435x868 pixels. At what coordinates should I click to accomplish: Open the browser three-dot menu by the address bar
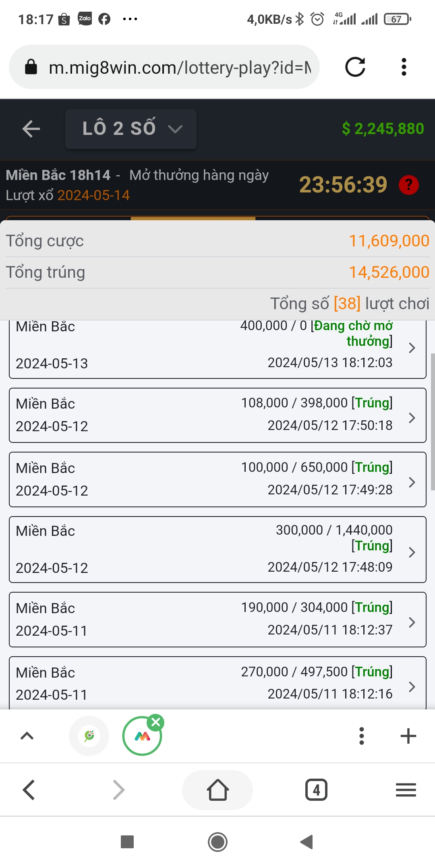click(x=404, y=67)
